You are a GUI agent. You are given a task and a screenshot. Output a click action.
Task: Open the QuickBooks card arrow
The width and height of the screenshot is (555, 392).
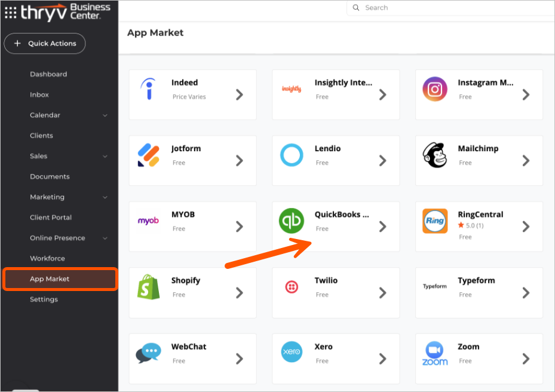[x=382, y=226]
